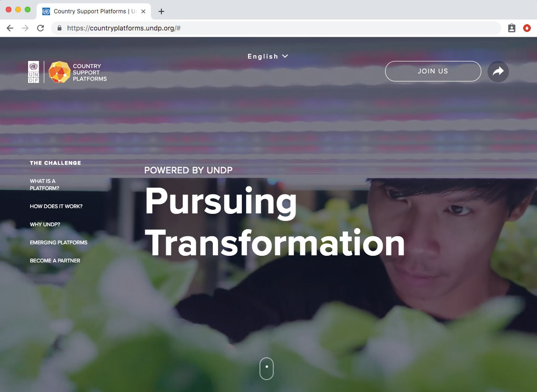Click the Country Support Platforms browser tab
This screenshot has width=537, height=392.
(93, 11)
